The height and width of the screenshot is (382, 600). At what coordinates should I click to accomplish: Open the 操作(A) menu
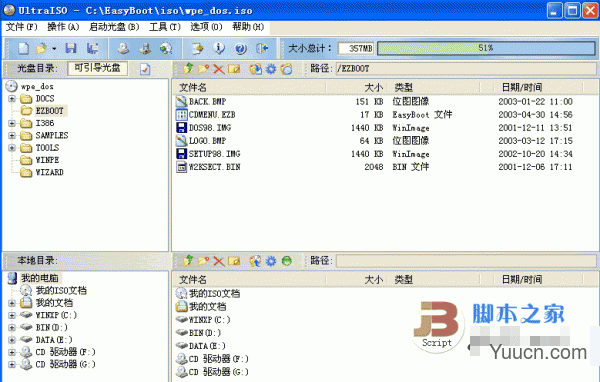(63, 27)
